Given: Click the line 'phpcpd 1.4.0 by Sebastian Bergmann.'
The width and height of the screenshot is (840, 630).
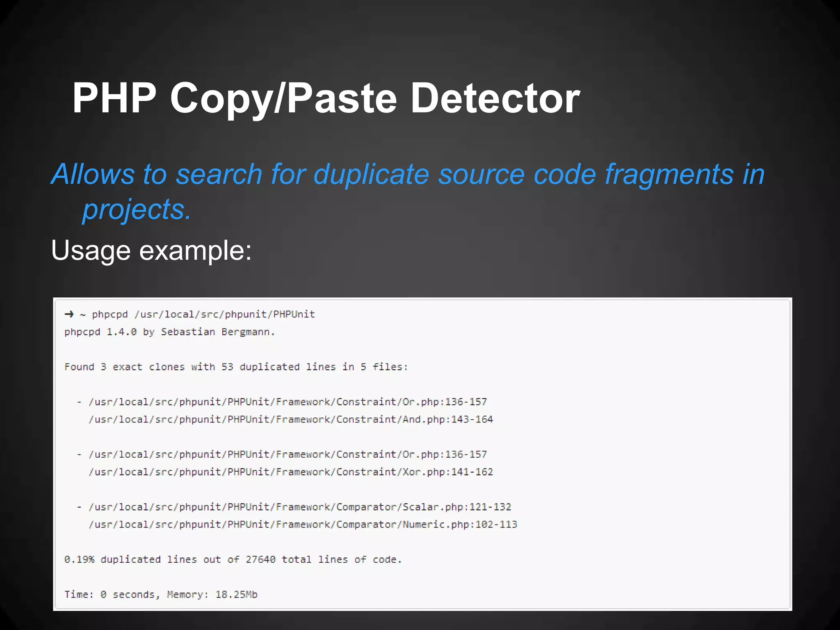Looking at the screenshot, I should pos(170,332).
